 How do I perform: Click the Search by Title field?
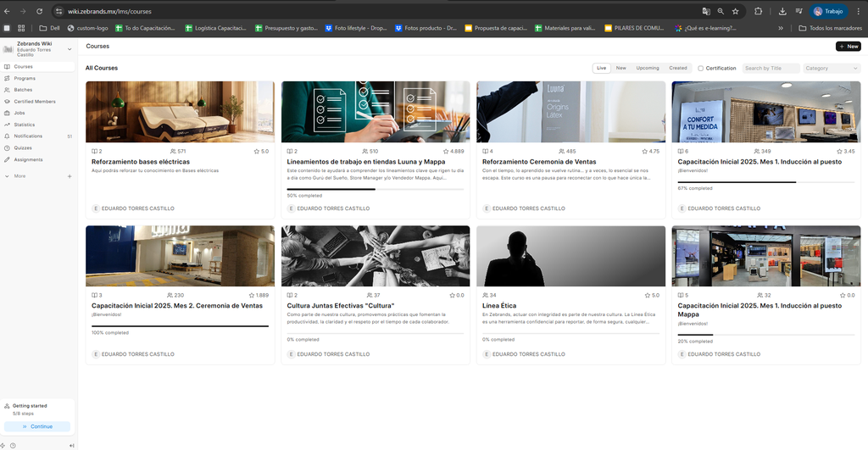pyautogui.click(x=771, y=68)
